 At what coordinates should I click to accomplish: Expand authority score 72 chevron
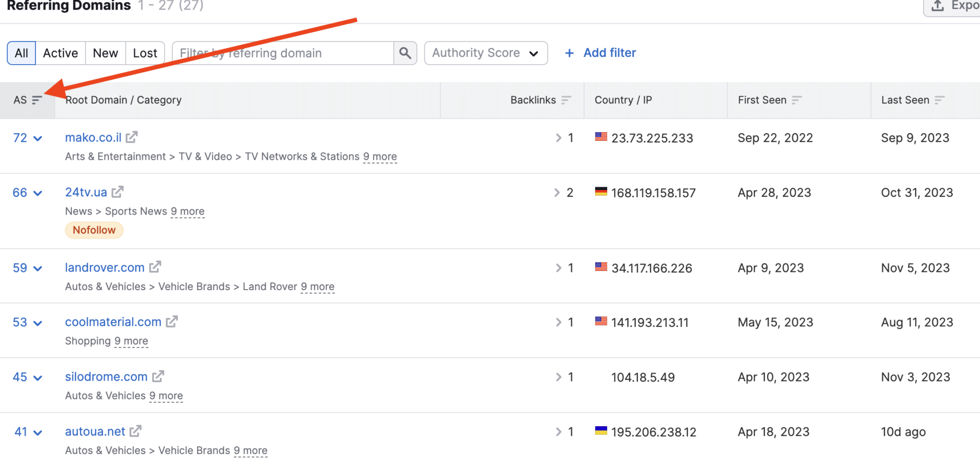pyautogui.click(x=38, y=139)
